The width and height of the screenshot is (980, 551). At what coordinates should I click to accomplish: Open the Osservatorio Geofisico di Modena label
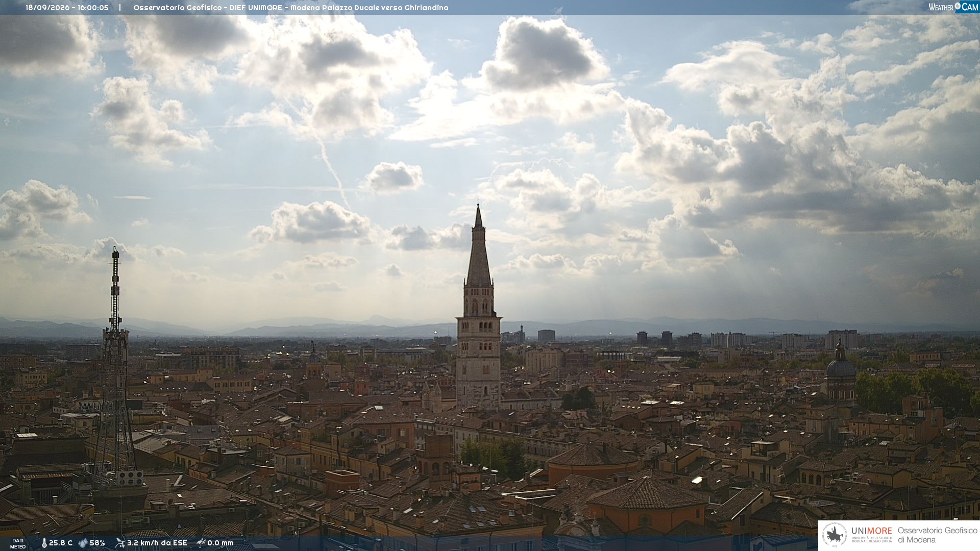[x=937, y=535]
